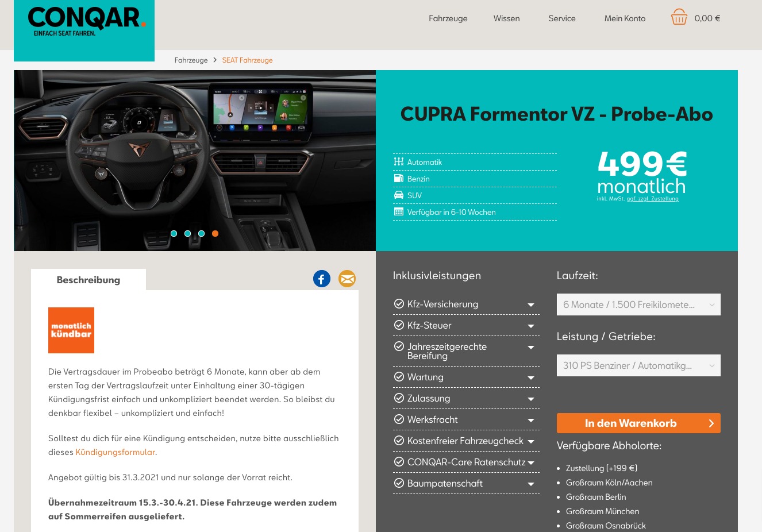Click In den Warenkorb button

click(638, 423)
